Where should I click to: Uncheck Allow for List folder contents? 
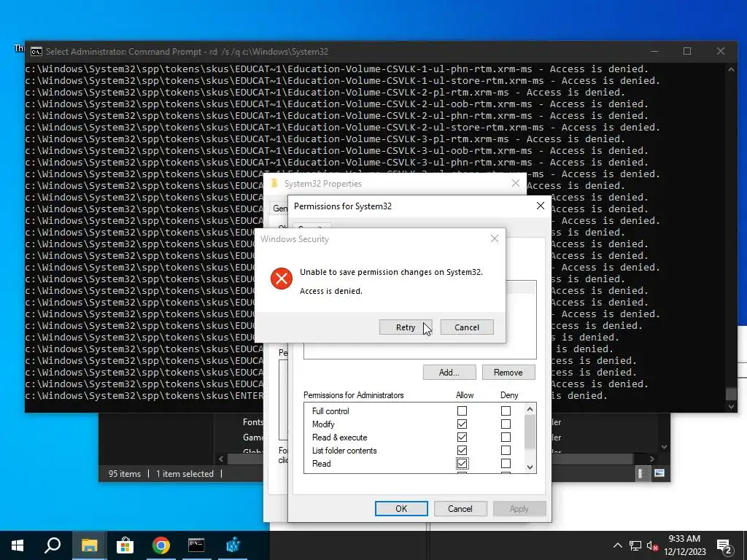click(462, 450)
